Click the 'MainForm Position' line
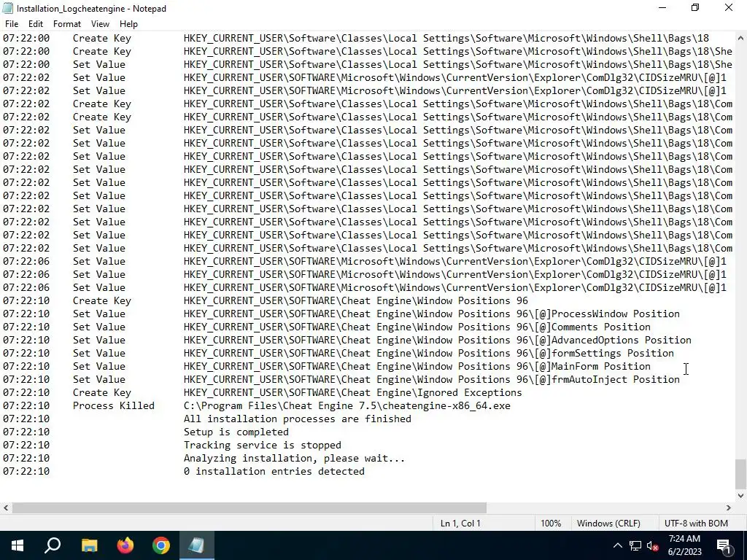Screen dimensions: 747x560 [417, 366]
